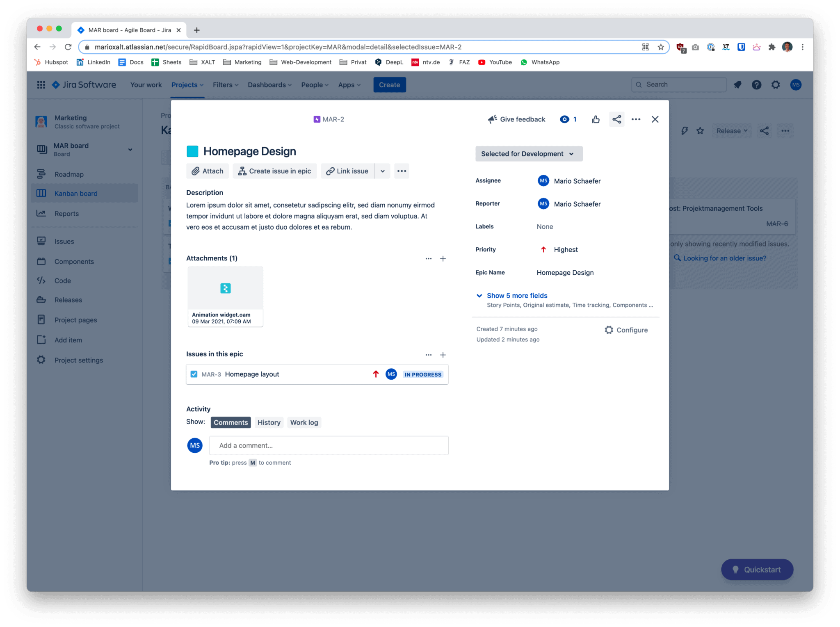The height and width of the screenshot is (627, 840).
Task: Follow Looking for an older issue link
Action: [724, 258]
